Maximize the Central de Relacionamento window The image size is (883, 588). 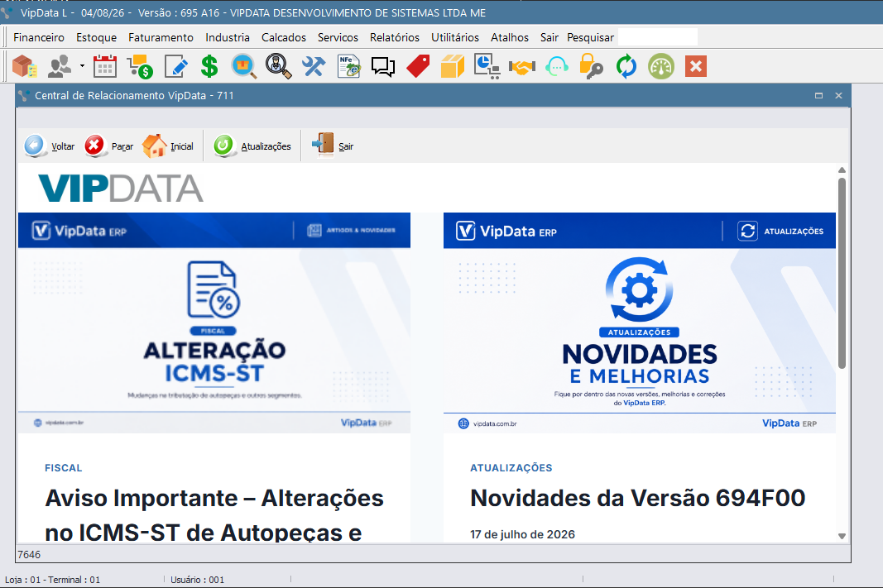(x=818, y=96)
